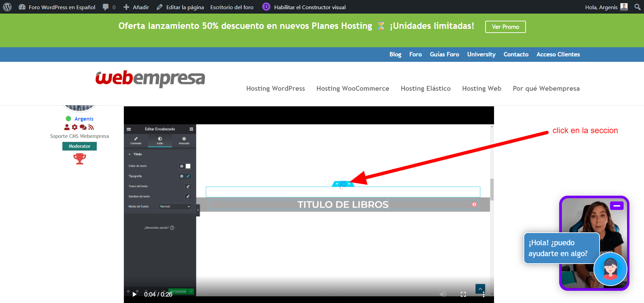Open the Contacto page
This screenshot has width=644, height=303.
[516, 54]
